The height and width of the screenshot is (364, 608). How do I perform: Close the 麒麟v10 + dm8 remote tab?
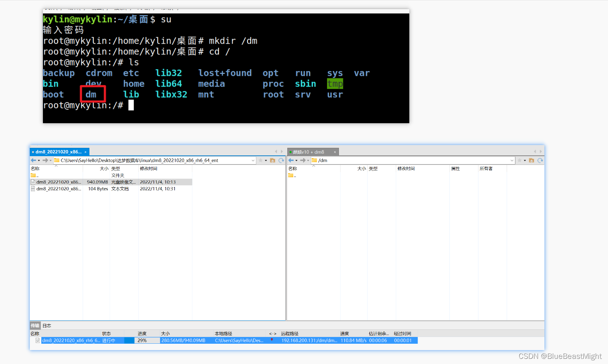coord(335,152)
